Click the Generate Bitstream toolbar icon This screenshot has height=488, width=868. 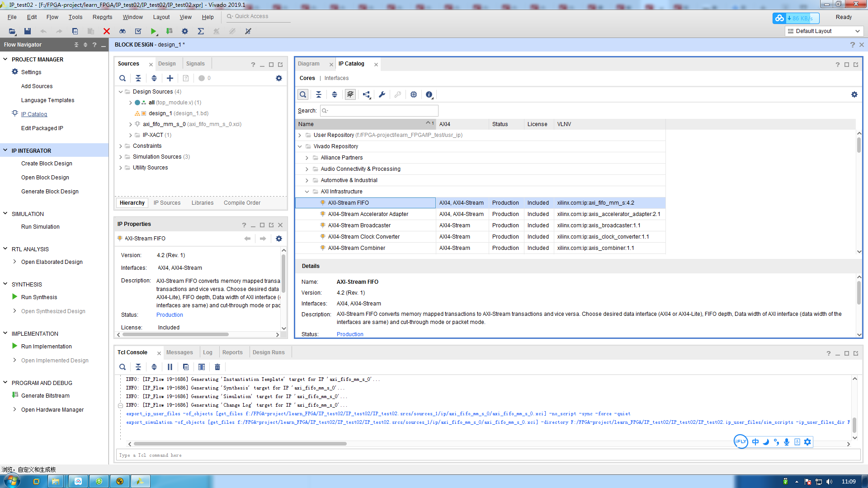click(x=169, y=31)
